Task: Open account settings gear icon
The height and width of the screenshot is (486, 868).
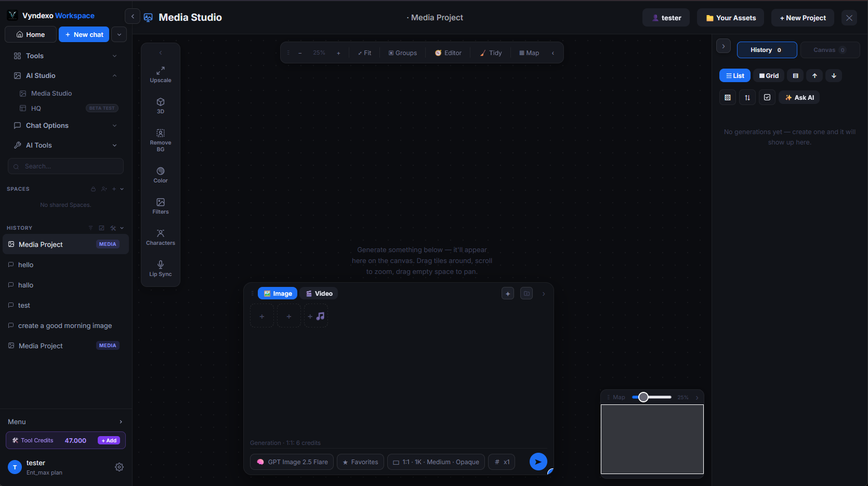Action: [119, 467]
